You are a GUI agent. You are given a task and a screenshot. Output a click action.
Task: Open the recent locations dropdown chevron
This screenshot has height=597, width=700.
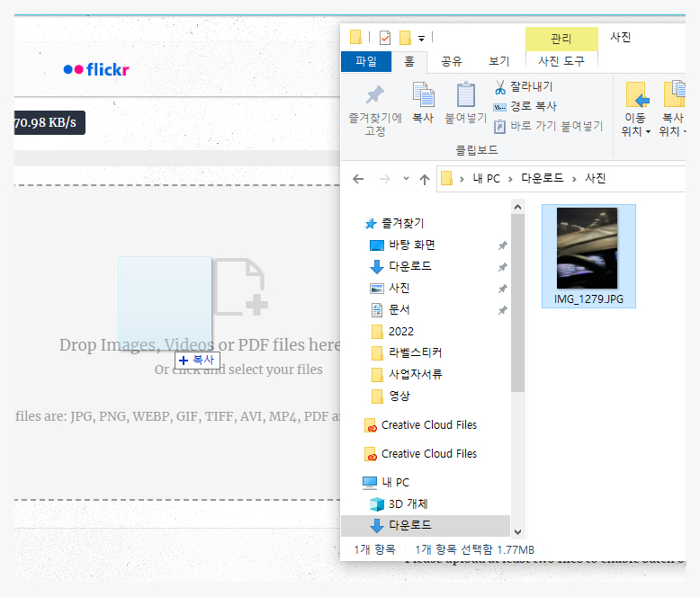[406, 179]
